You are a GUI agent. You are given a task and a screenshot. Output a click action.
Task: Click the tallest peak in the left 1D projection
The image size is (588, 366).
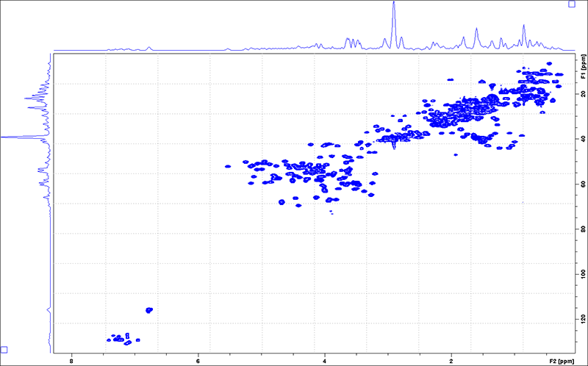(23, 137)
